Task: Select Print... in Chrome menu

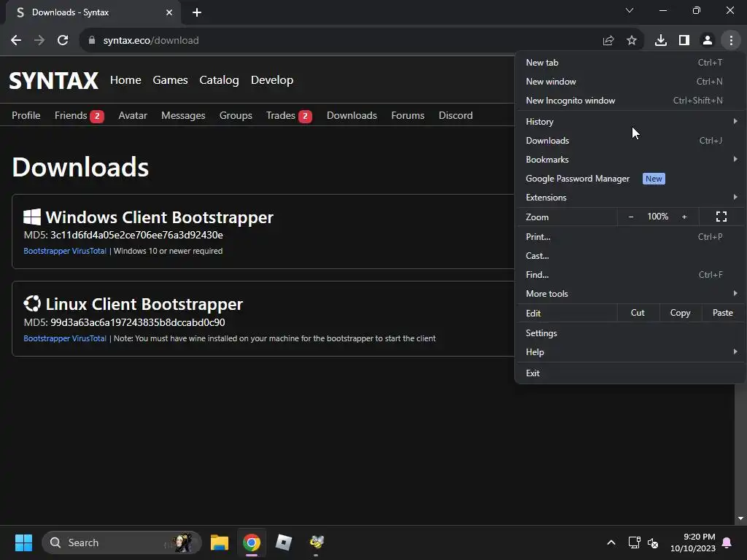Action: point(630,237)
